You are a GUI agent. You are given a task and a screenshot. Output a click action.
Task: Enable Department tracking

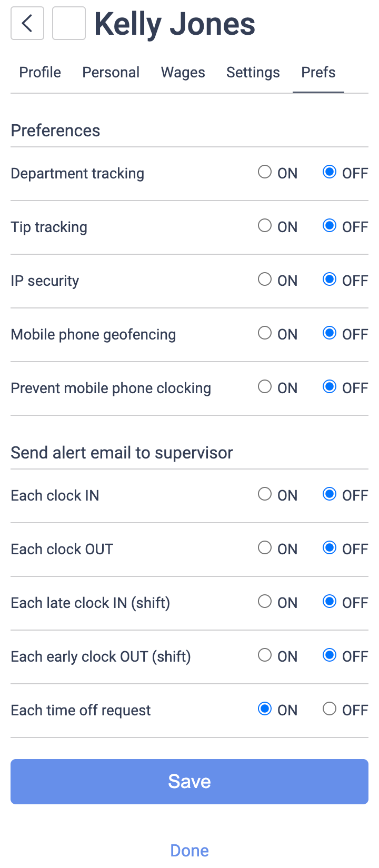pyautogui.click(x=265, y=172)
